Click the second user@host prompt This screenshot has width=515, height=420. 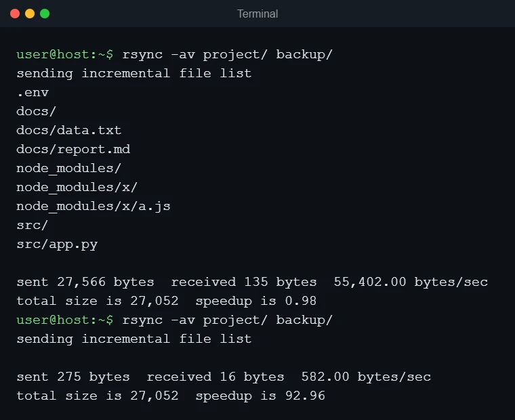click(65, 320)
